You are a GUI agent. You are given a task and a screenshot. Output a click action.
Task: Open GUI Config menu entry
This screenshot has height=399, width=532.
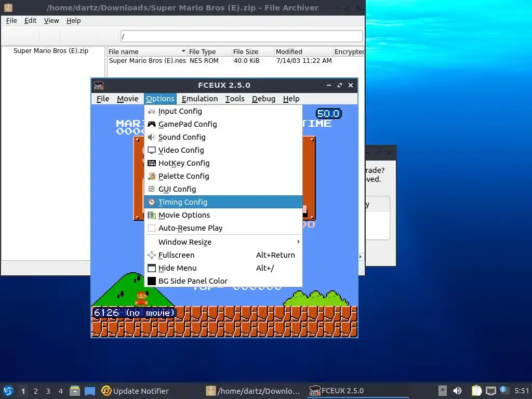pyautogui.click(x=223, y=189)
